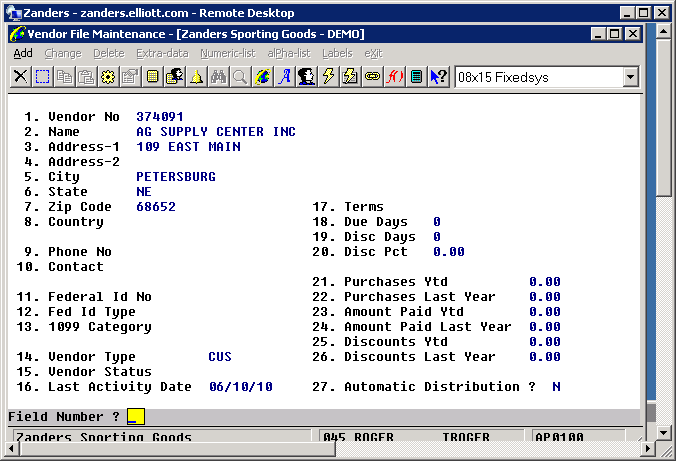The height and width of the screenshot is (461, 676).
Task: Click the yellow Field Number input box
Action: pos(136,417)
